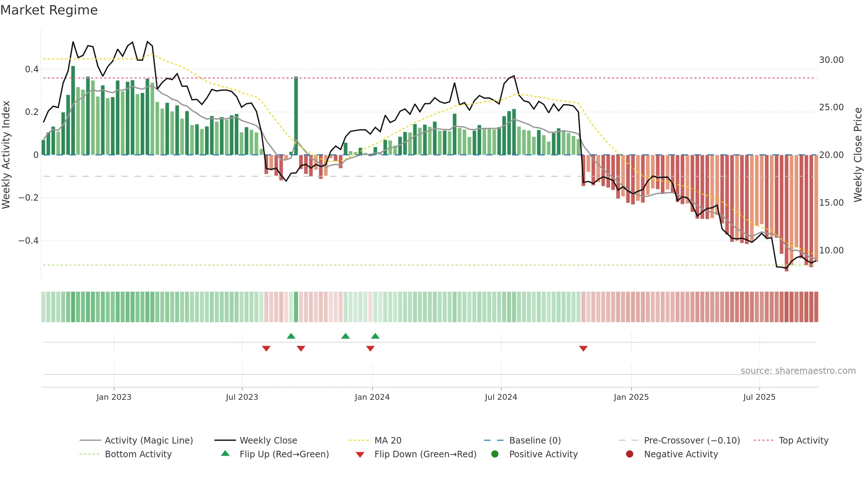Click the Weekly Close Price axis title

click(x=858, y=155)
